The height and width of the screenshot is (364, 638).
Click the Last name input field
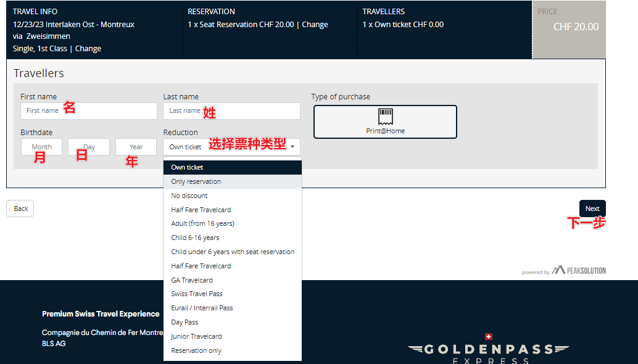click(231, 110)
